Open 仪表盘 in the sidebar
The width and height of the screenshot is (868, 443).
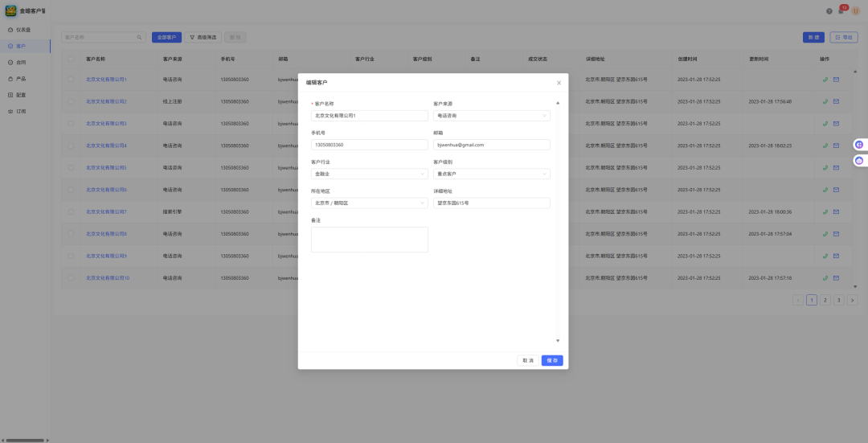(x=25, y=30)
